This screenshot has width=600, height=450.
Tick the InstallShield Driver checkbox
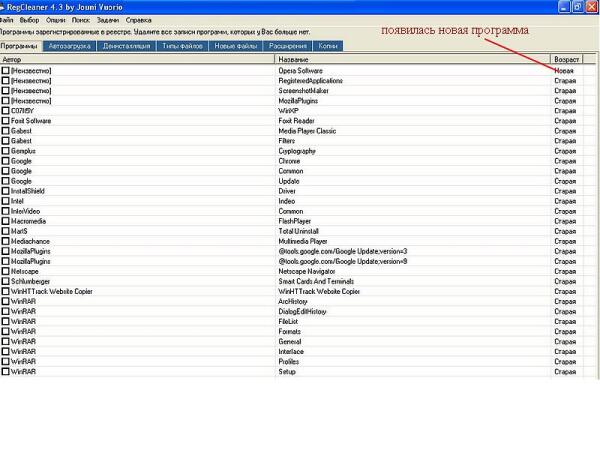tap(6, 190)
